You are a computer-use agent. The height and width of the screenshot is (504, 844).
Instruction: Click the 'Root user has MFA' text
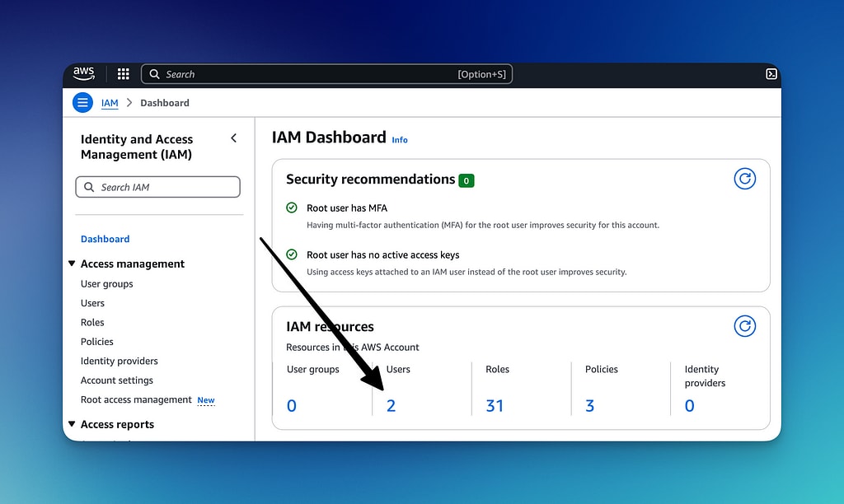pos(347,208)
